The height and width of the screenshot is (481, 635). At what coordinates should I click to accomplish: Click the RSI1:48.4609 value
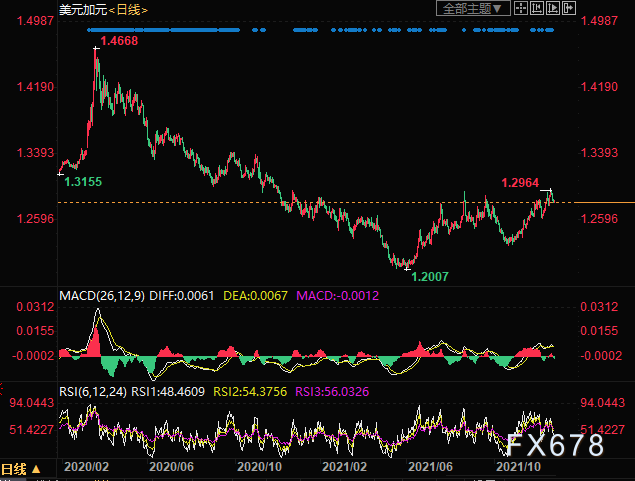[x=168, y=392]
